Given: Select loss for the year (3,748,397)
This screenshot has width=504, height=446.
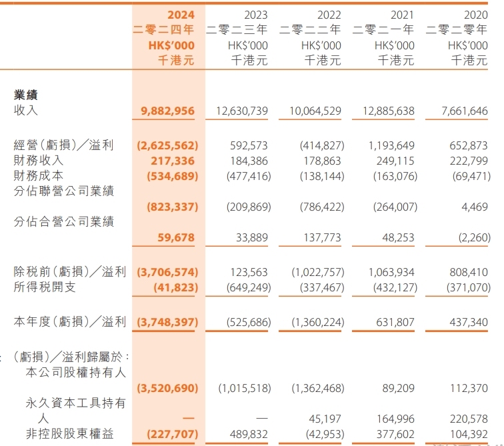Looking at the screenshot, I should pos(167,322).
